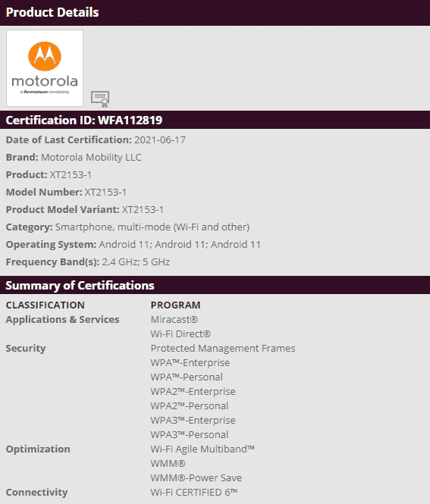Click the WPA2™-Personal entry
This screenshot has width=430, height=504.
point(190,406)
